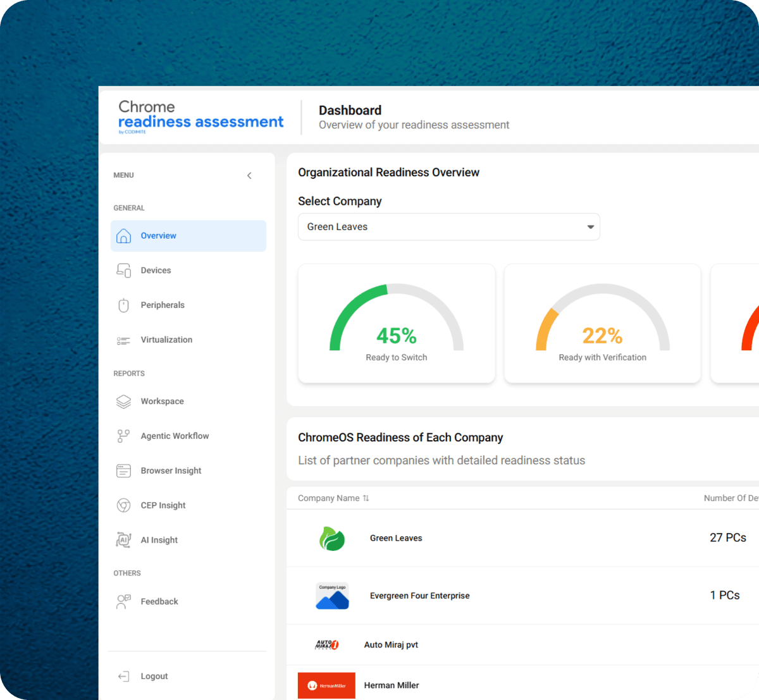This screenshot has height=700, width=759.
Task: Click the 27 PCs value
Action: (x=728, y=538)
